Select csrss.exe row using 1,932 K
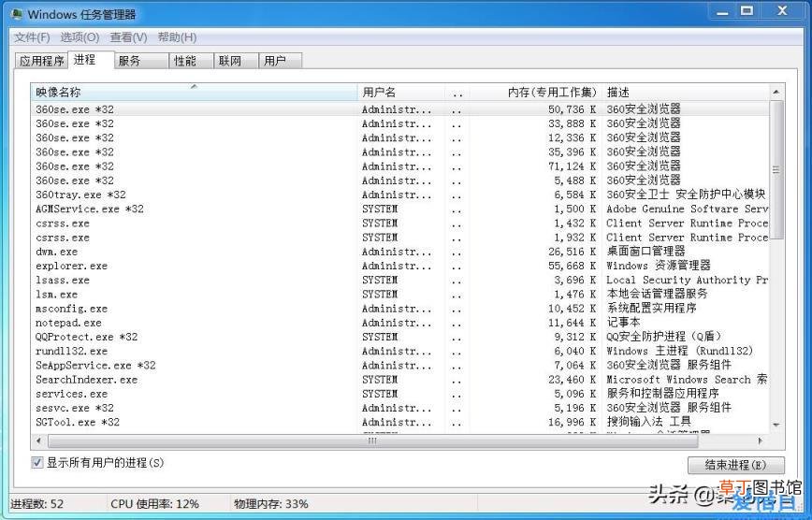812x520 pixels. point(399,238)
